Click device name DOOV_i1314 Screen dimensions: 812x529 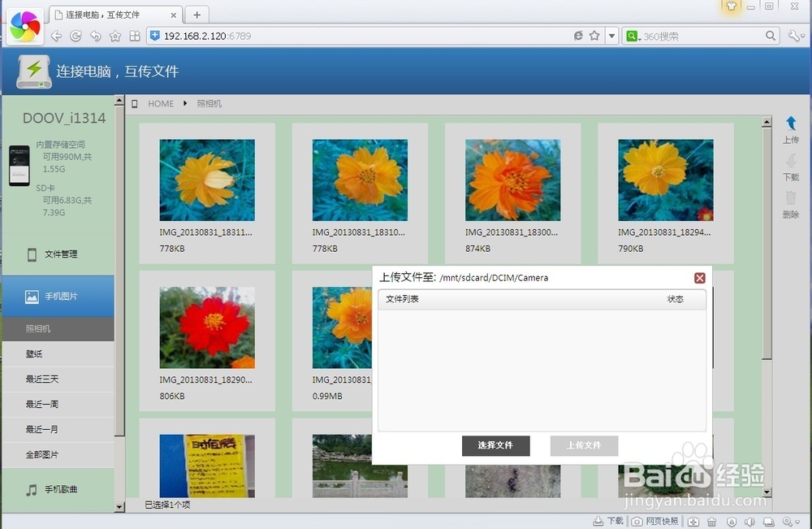tap(64, 118)
